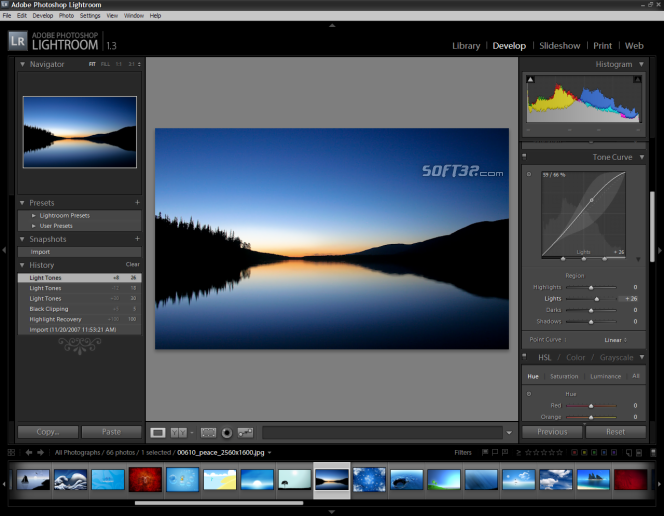
Task: Open the filename dropdown in filmstrip bar
Action: pos(269,453)
